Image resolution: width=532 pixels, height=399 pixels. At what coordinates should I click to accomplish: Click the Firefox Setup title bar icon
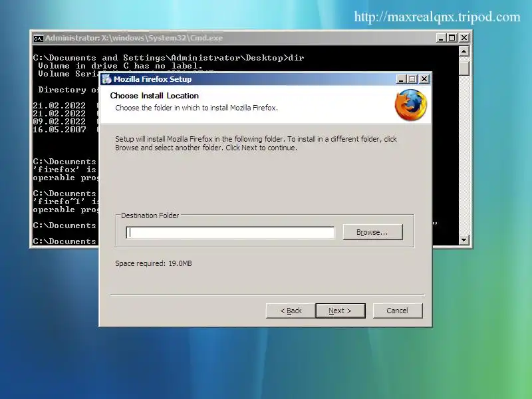(x=107, y=79)
